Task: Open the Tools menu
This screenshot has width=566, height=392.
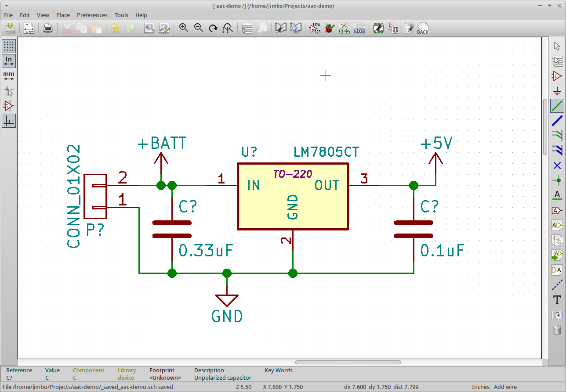Action: coord(121,15)
